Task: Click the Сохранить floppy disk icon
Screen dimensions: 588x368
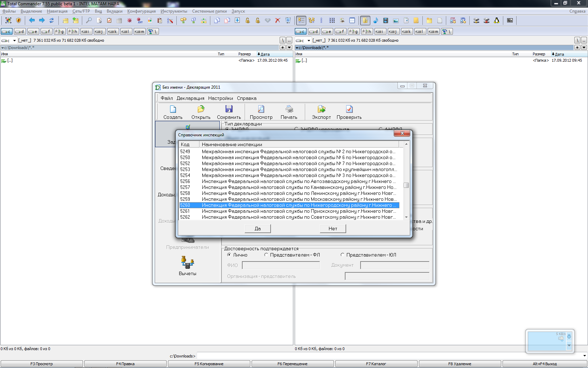Action: coord(229,109)
